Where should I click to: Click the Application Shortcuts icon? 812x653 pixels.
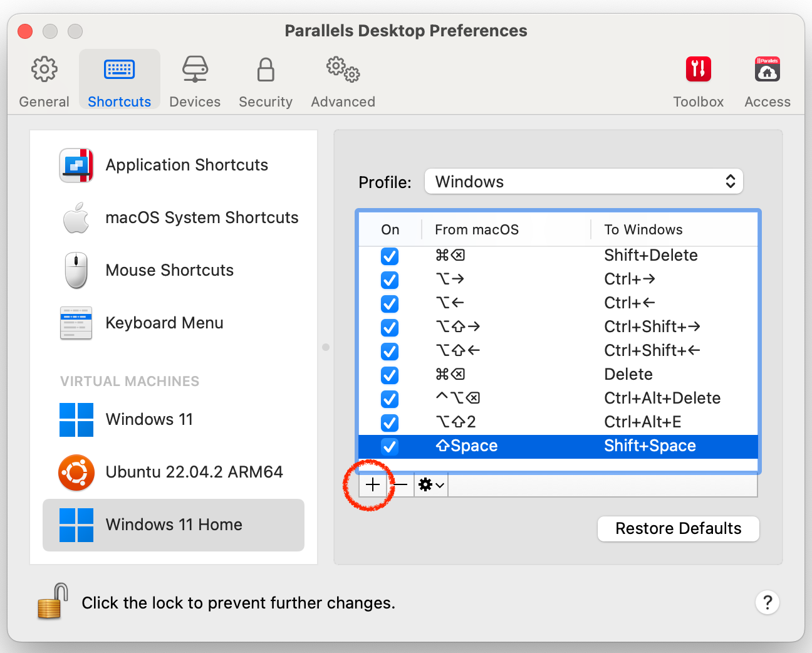(x=76, y=165)
